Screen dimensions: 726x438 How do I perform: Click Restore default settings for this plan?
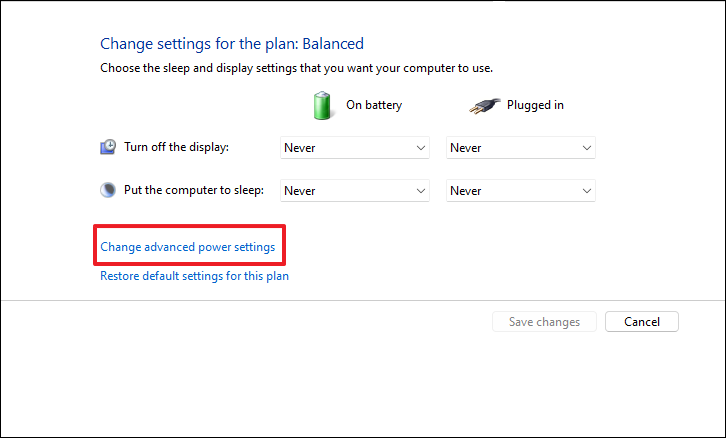click(x=194, y=276)
